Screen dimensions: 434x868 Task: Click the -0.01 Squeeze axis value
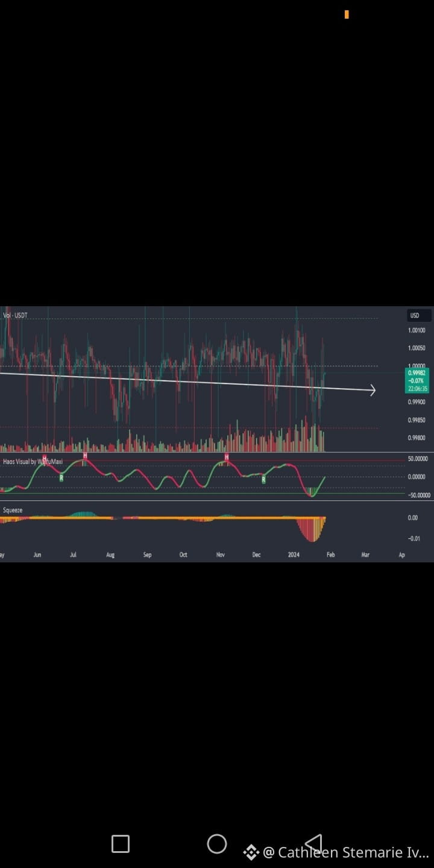pos(414,539)
